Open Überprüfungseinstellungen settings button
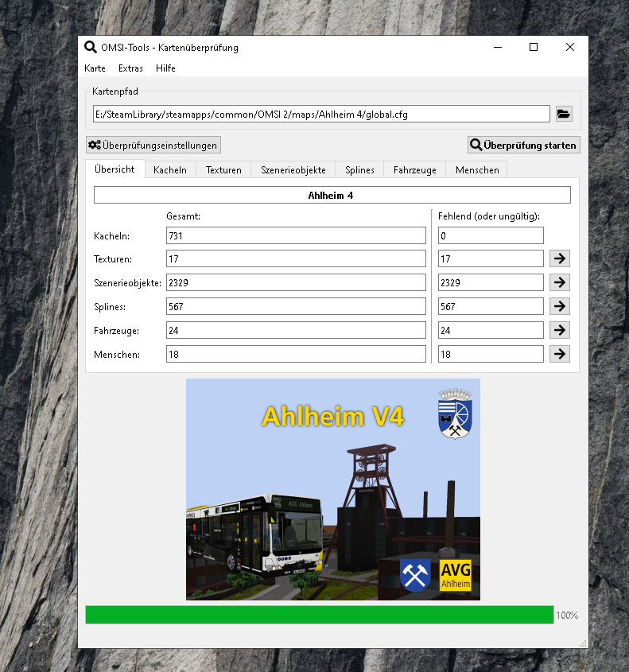The width and height of the screenshot is (629, 672). point(153,145)
